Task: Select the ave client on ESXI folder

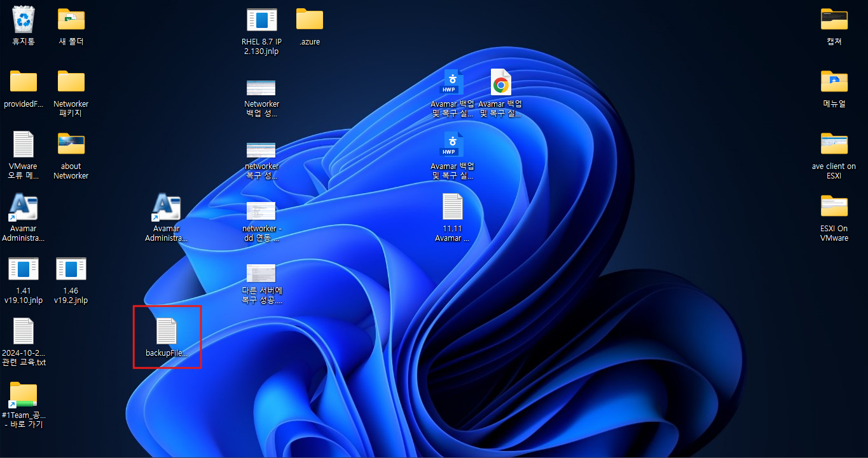Action: [x=834, y=155]
